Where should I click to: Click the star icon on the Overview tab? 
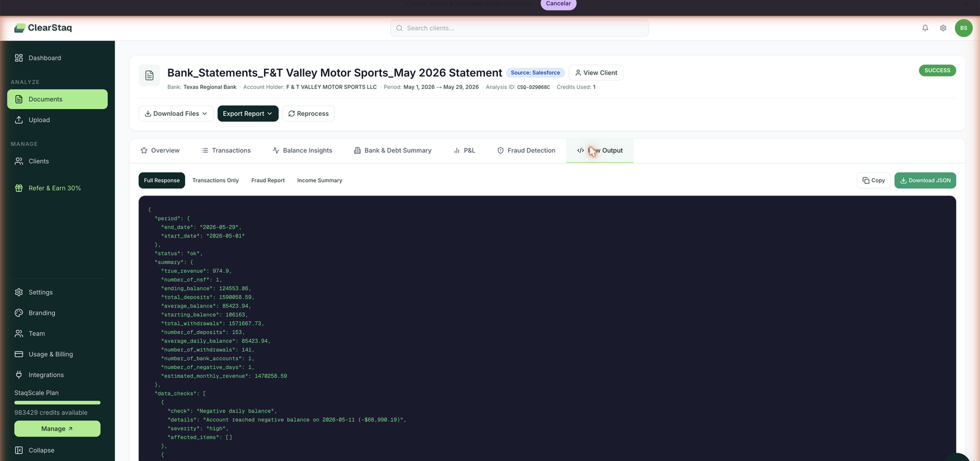tap(144, 151)
